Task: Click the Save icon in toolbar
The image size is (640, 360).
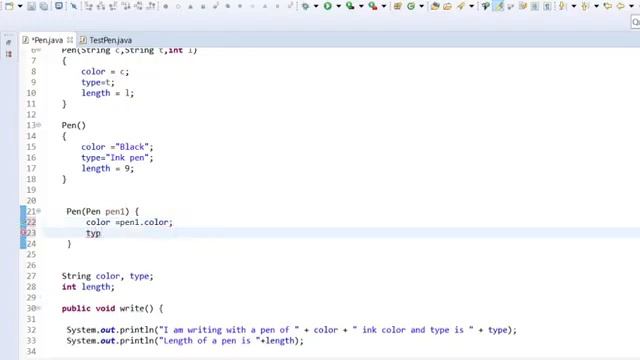Action: pos(31,6)
